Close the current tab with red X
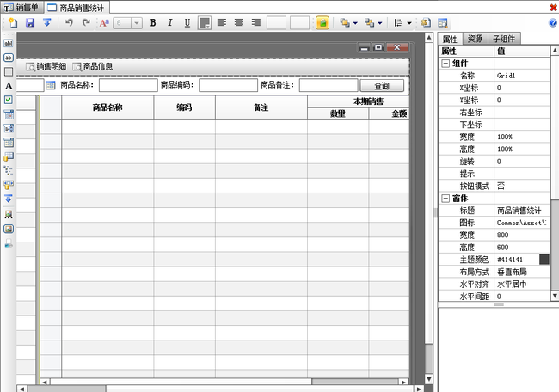Viewport: 559px width, 392px height. 553,8
